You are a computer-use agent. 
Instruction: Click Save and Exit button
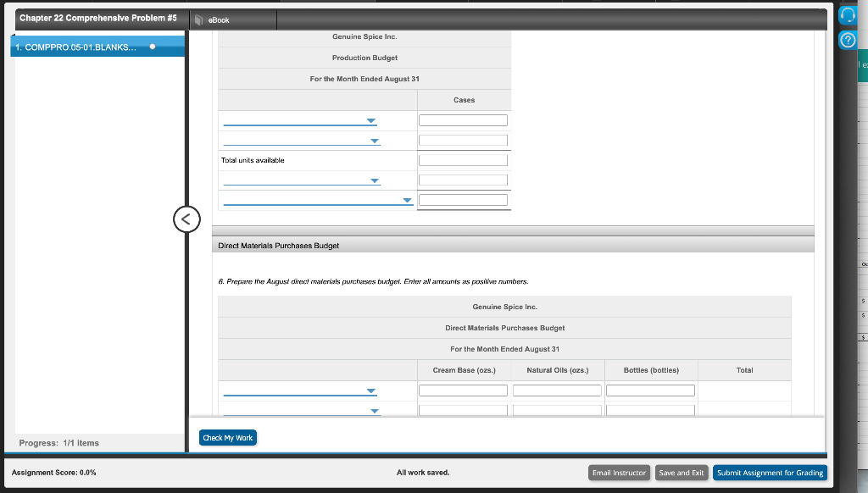pyautogui.click(x=682, y=473)
